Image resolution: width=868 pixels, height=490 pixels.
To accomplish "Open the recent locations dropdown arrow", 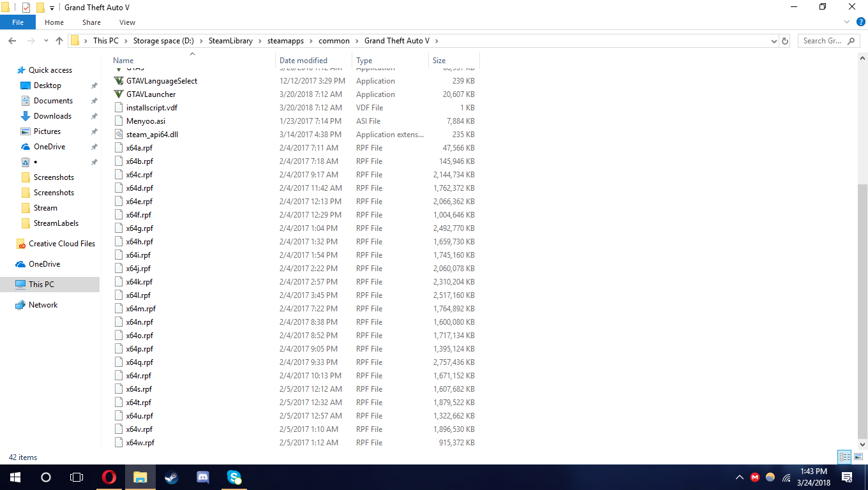I will (46, 41).
